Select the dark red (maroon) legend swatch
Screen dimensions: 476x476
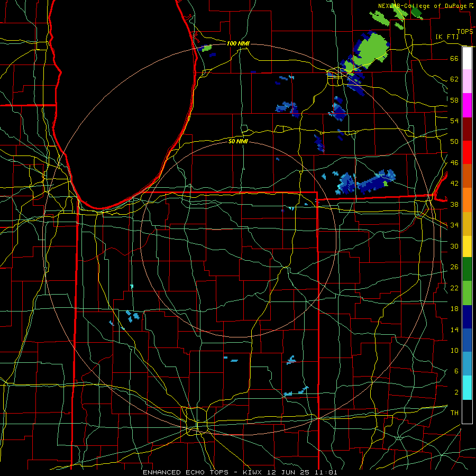coord(467,129)
